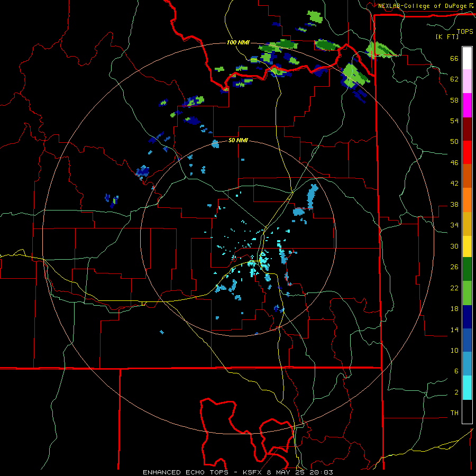This screenshot has height=476, width=476.
Task: Click the white swatch in the tops legend
Action: point(467,58)
